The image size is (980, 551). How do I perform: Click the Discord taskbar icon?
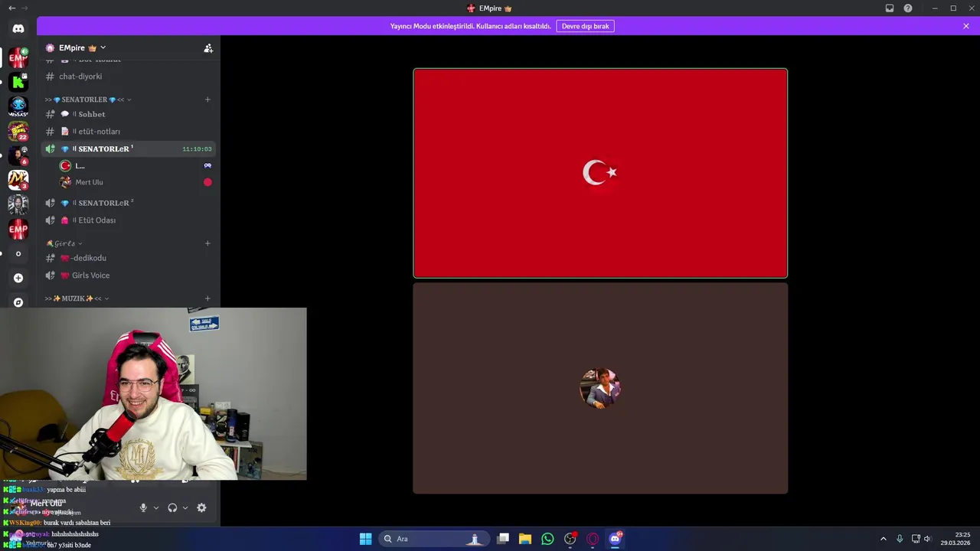(615, 539)
